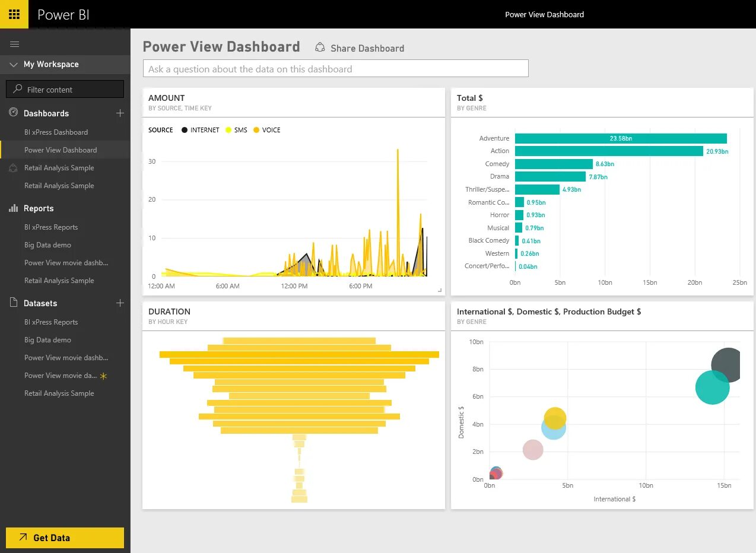Screen dimensions: 756x553
Task: Click the Total $ tile title
Action: pos(469,98)
